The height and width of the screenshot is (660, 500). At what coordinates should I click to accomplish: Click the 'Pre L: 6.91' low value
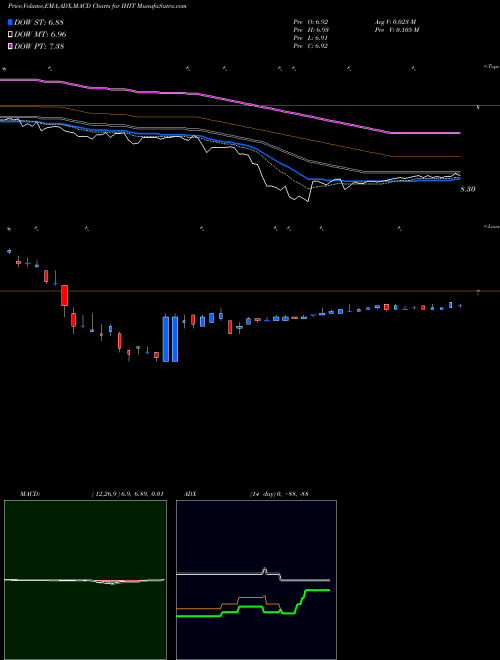(311, 38)
